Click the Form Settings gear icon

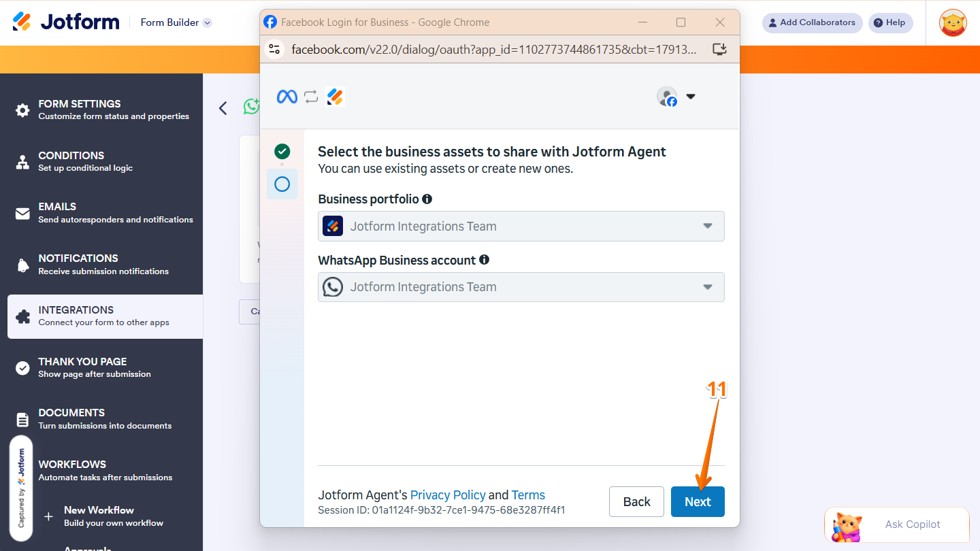click(x=22, y=110)
